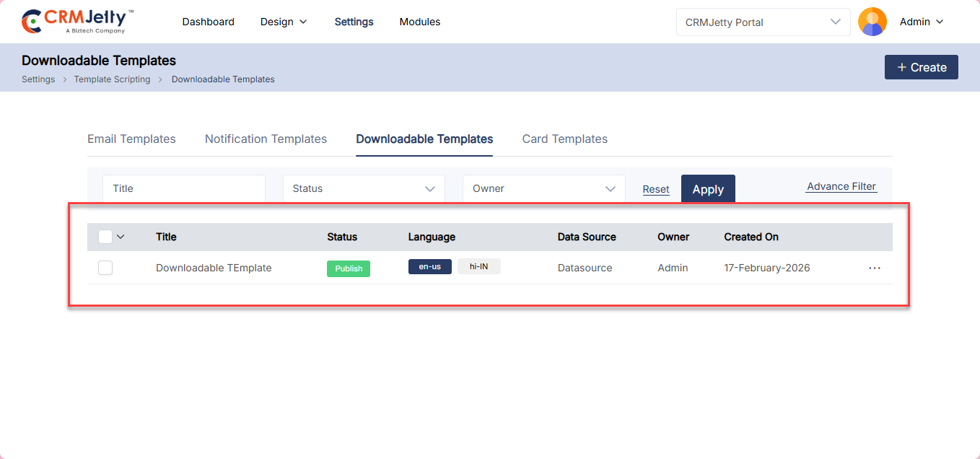
Task: Click the CRMJetty logo
Action: click(77, 22)
